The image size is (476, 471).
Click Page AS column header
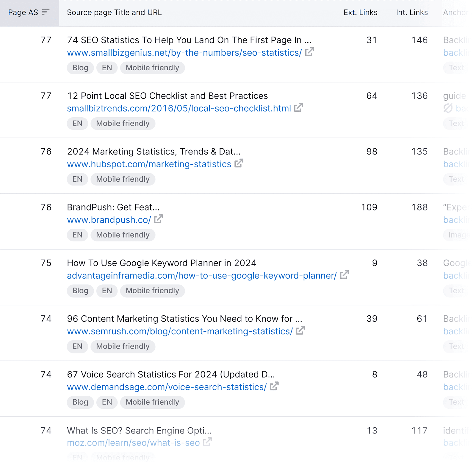[x=29, y=13]
